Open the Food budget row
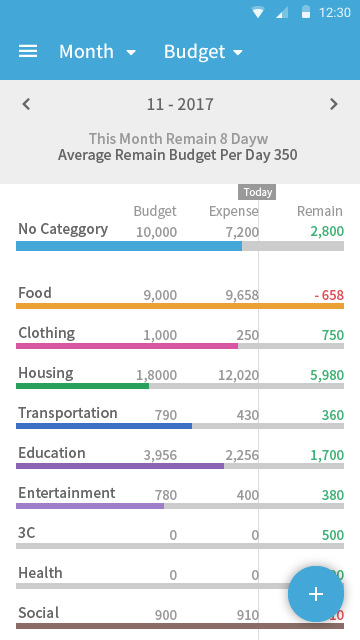This screenshot has width=360, height=640. click(180, 298)
